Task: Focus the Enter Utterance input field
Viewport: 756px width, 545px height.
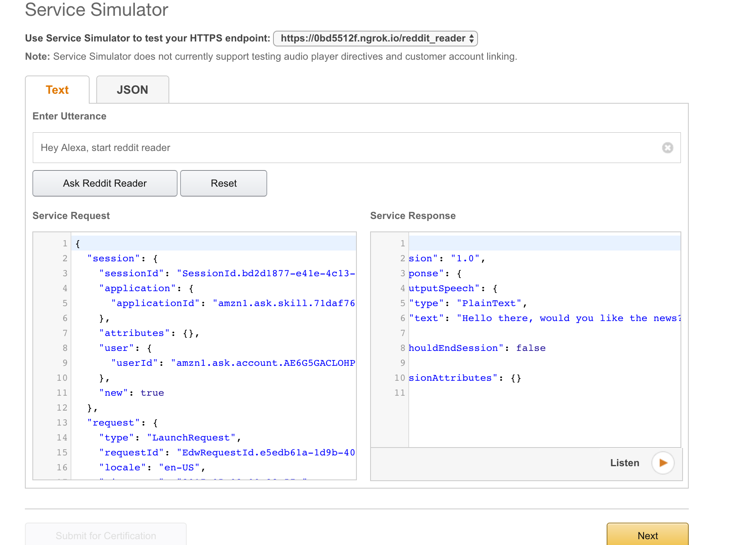Action: pyautogui.click(x=356, y=148)
